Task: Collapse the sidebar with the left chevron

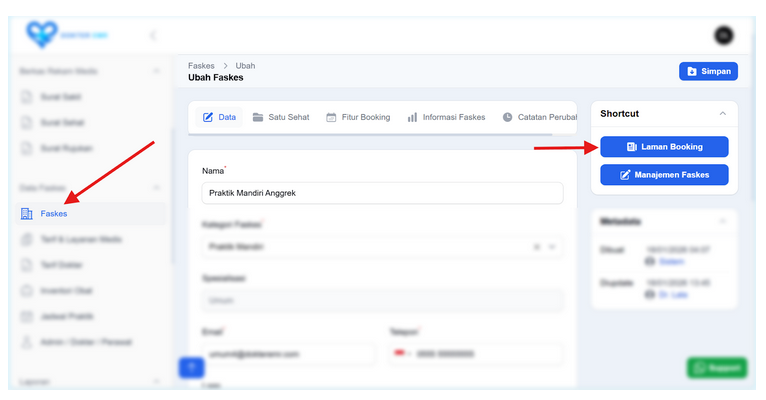Action: coord(153,35)
